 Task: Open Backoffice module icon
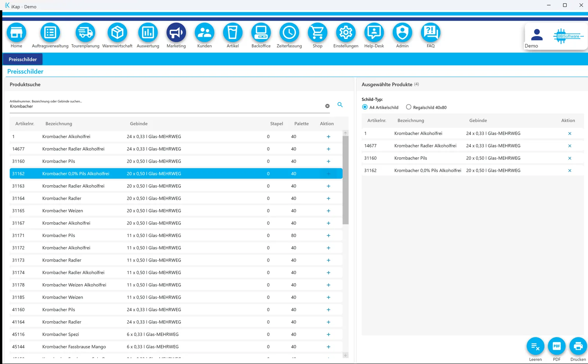[x=261, y=33]
